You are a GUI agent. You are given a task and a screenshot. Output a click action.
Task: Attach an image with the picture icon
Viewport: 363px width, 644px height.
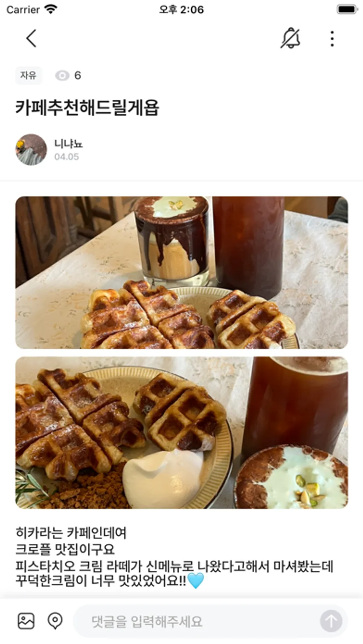[x=26, y=621]
